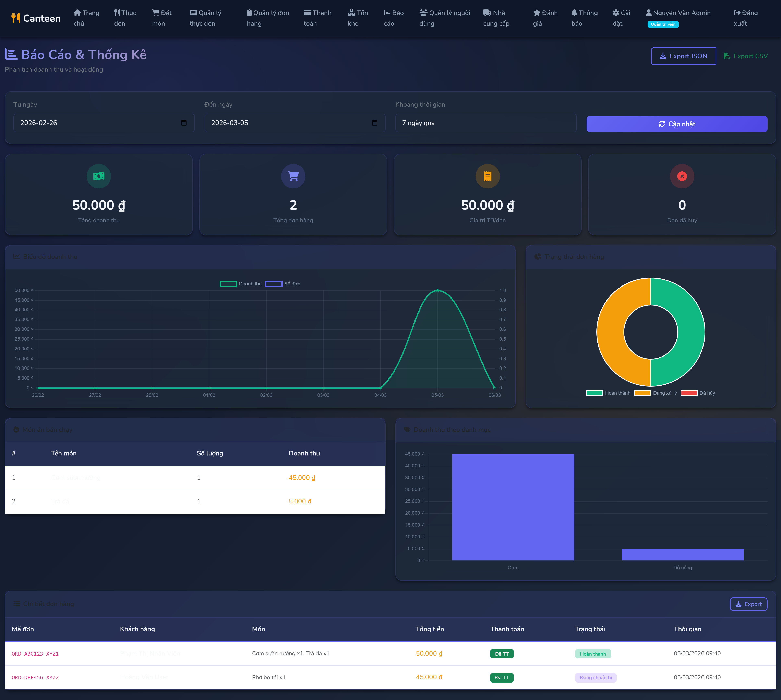Screen dimensions: 781x700
Task: Open the Trang chủ home menu
Action: pyautogui.click(x=86, y=18)
